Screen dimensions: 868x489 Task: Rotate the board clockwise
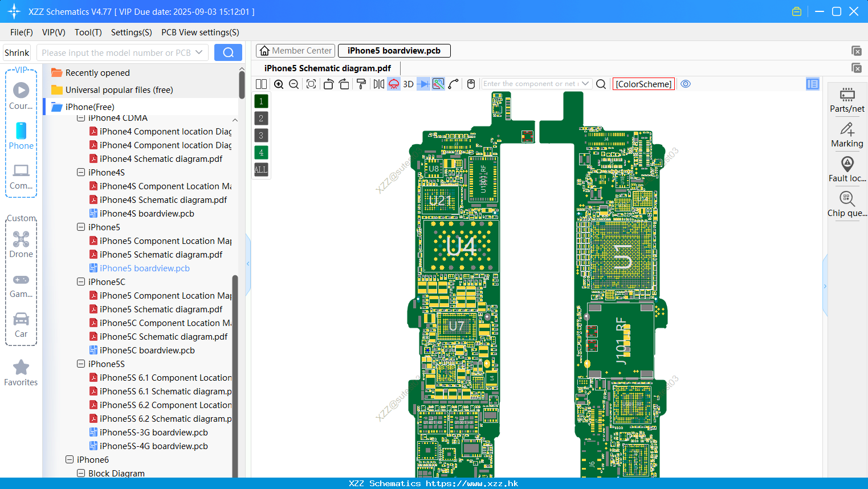(344, 84)
